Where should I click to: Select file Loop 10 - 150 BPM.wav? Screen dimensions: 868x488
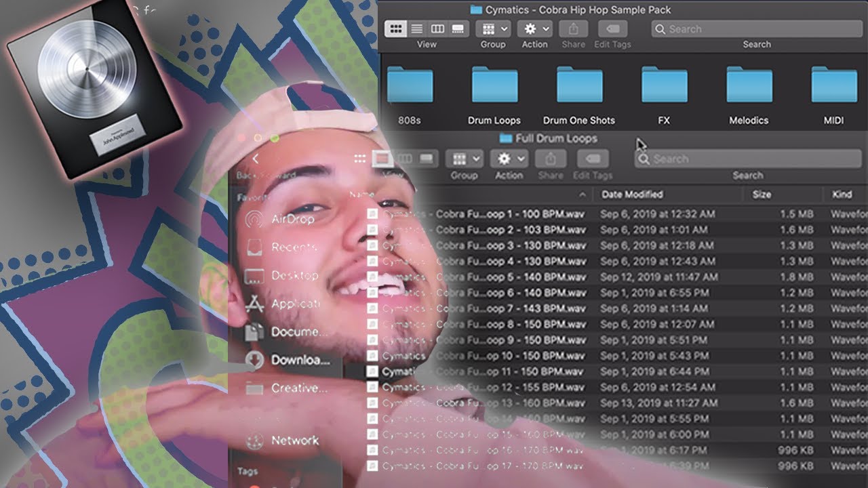point(477,356)
